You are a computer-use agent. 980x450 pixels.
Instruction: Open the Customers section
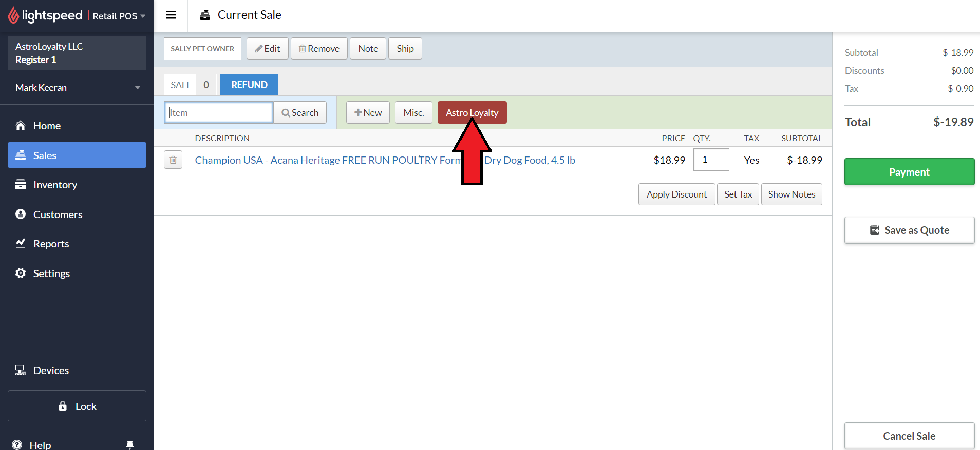(77, 214)
